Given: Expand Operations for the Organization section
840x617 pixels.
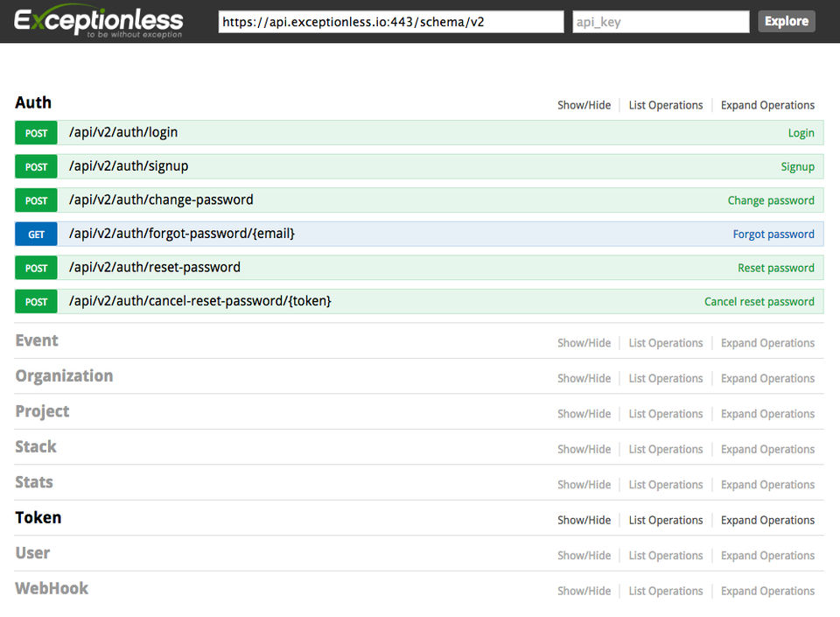Looking at the screenshot, I should (767, 379).
